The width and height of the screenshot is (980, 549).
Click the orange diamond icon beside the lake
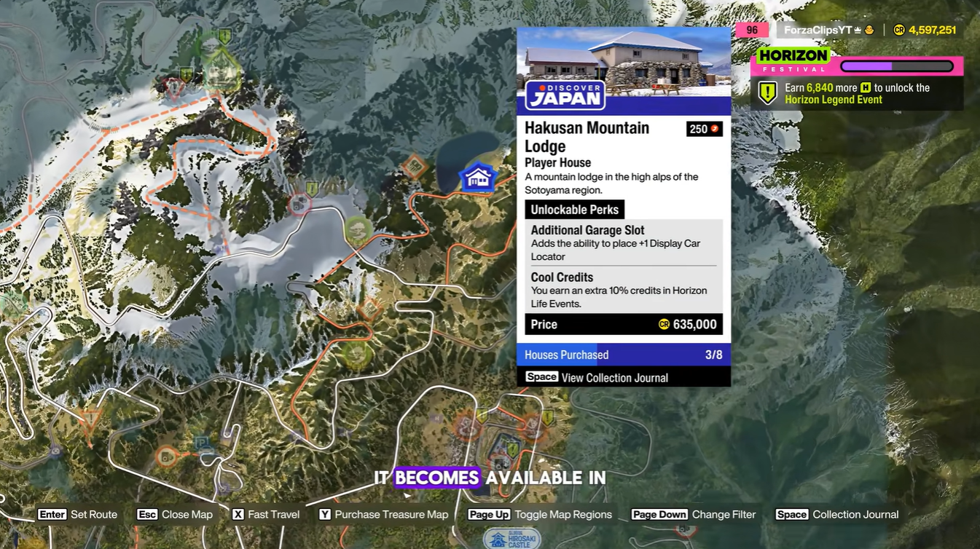pyautogui.click(x=415, y=167)
